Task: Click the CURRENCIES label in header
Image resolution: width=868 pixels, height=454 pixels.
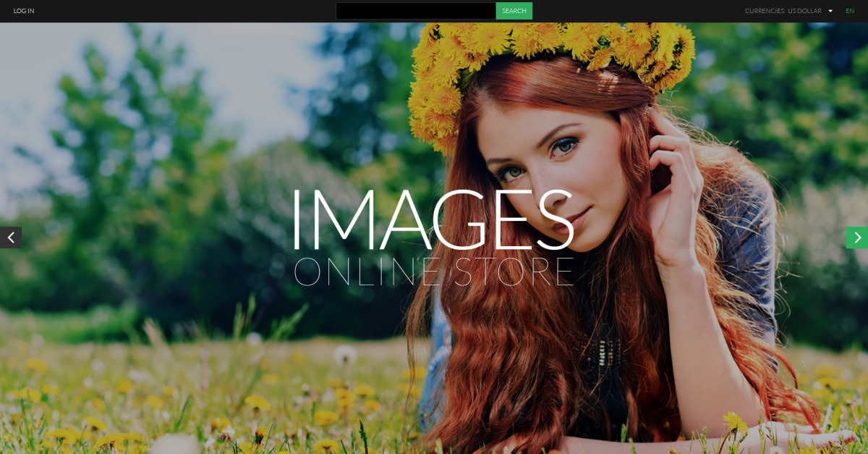Action: click(765, 11)
